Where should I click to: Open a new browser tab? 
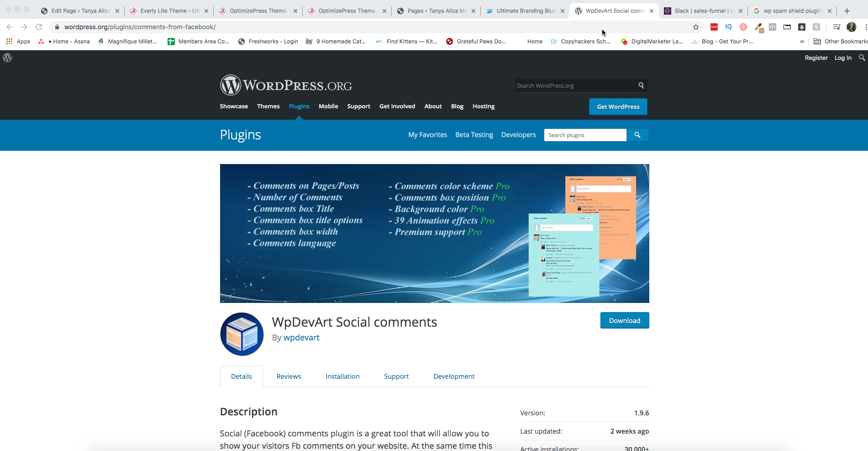(847, 11)
